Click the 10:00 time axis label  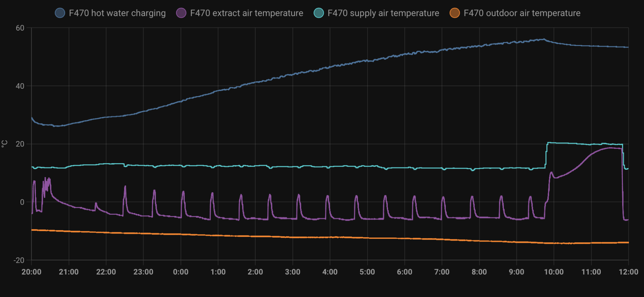click(554, 272)
